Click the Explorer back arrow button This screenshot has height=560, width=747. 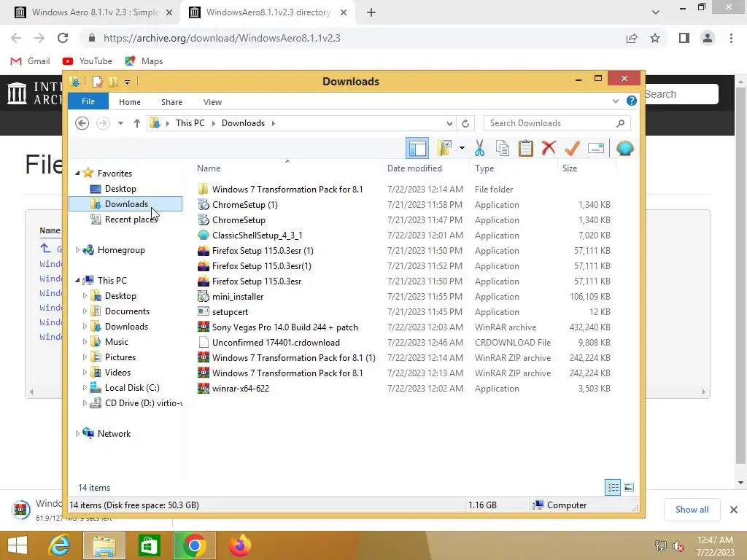(82, 123)
